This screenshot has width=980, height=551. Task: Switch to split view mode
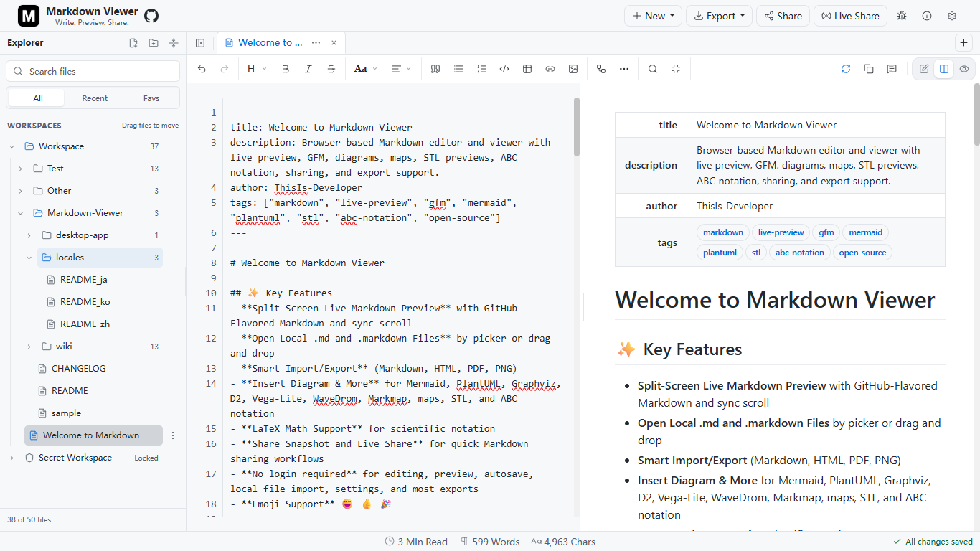tap(944, 69)
